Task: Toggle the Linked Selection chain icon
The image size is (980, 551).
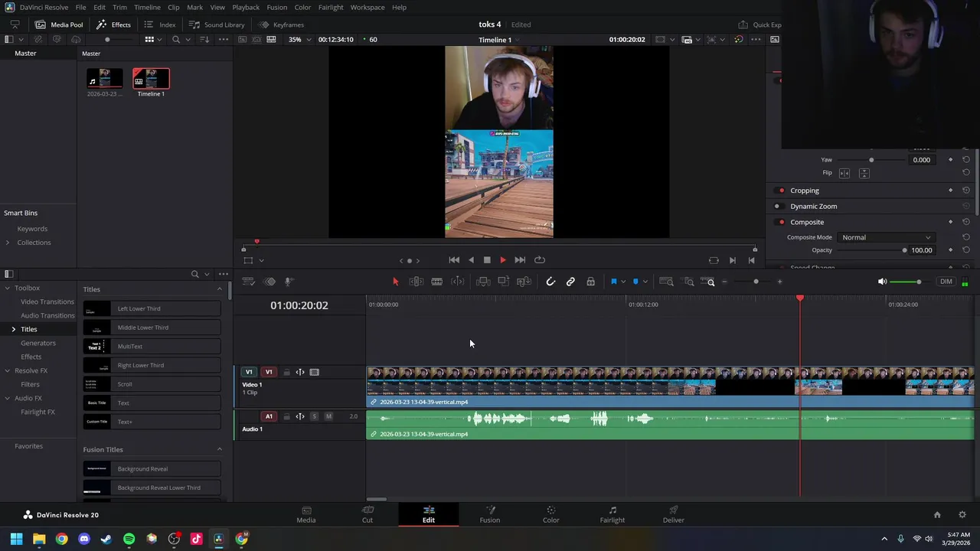Action: coord(570,282)
